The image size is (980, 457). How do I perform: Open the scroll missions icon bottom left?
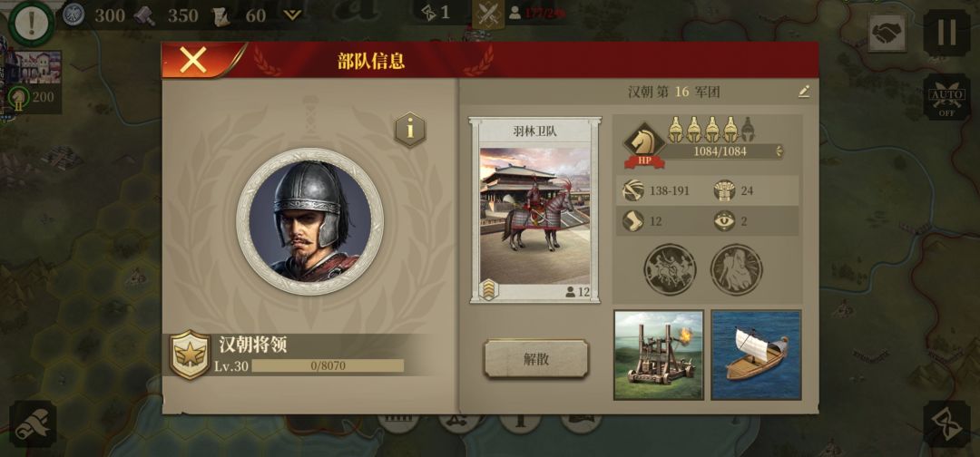[33, 424]
